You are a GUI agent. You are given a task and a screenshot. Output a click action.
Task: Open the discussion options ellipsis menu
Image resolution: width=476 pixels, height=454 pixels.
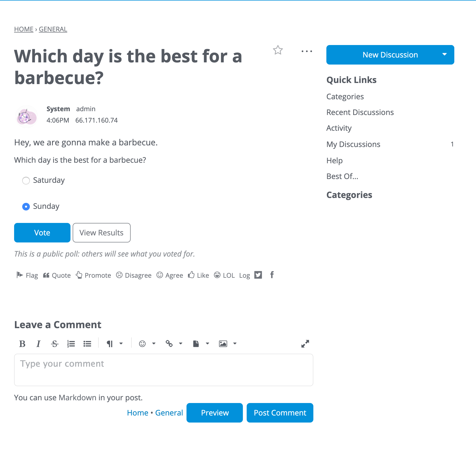pyautogui.click(x=307, y=51)
